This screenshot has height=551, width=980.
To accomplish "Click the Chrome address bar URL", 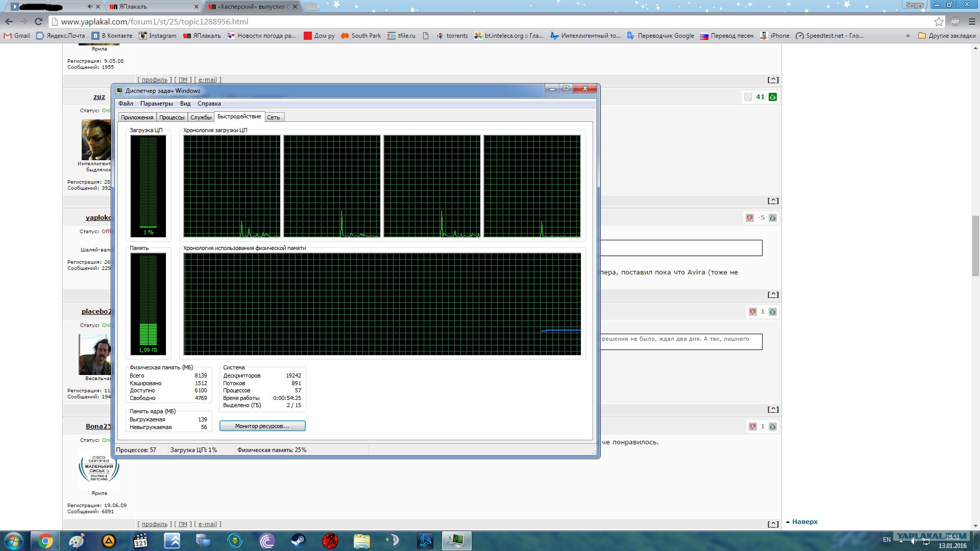I will pyautogui.click(x=155, y=21).
